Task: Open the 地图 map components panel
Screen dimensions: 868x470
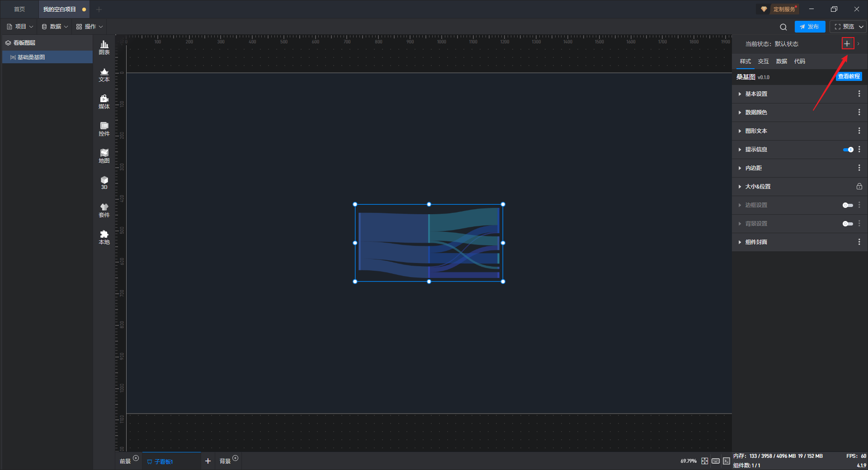Action: (x=104, y=156)
